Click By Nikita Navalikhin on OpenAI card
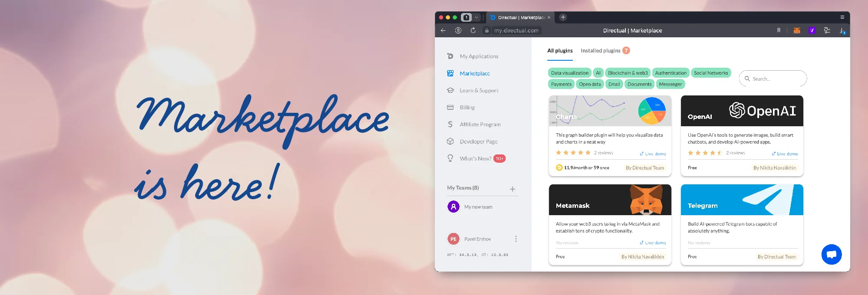 pos(775,168)
